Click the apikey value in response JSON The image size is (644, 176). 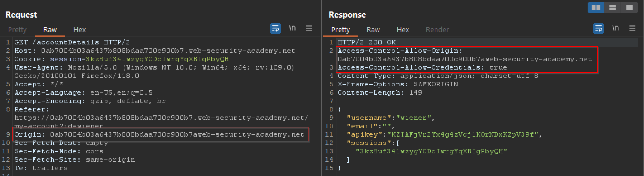(x=463, y=135)
